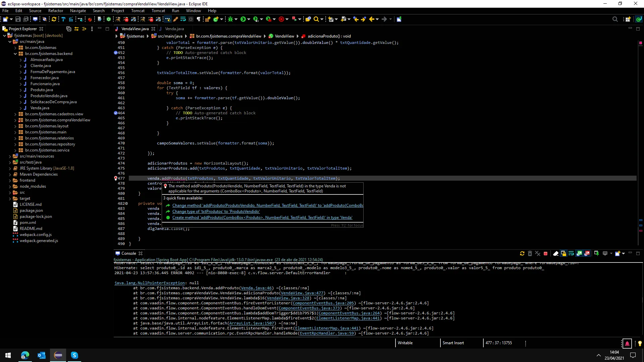Switch to the Venda.java editor tab

click(x=174, y=29)
